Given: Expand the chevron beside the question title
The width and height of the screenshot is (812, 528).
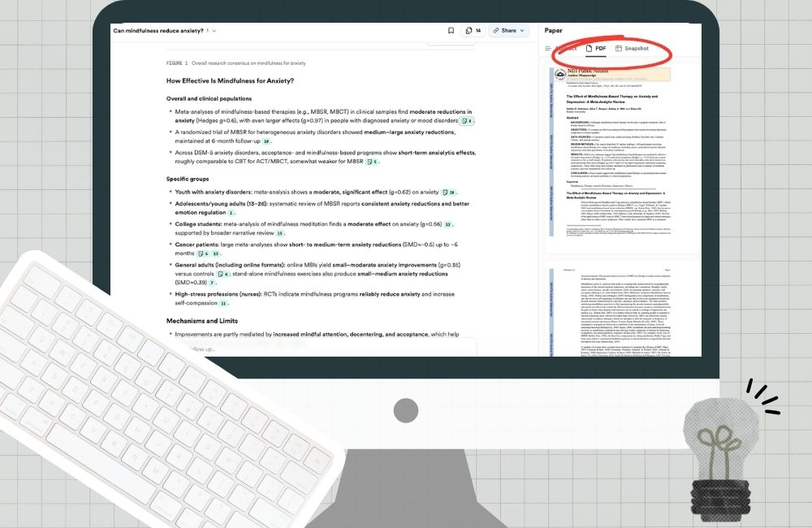Looking at the screenshot, I should click(x=215, y=31).
